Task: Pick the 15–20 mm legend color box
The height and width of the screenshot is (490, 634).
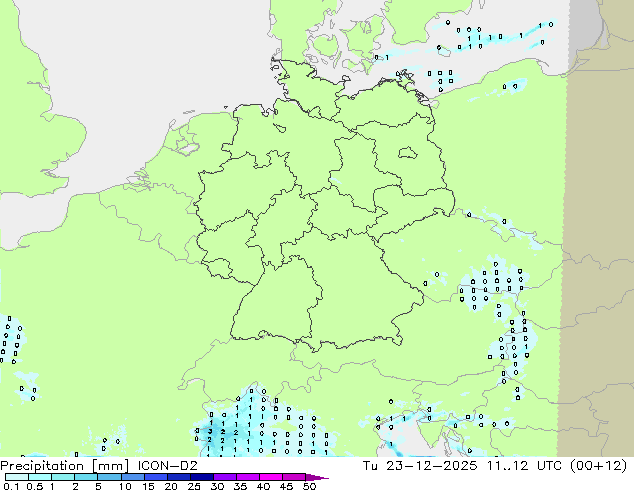Action: coord(155,477)
